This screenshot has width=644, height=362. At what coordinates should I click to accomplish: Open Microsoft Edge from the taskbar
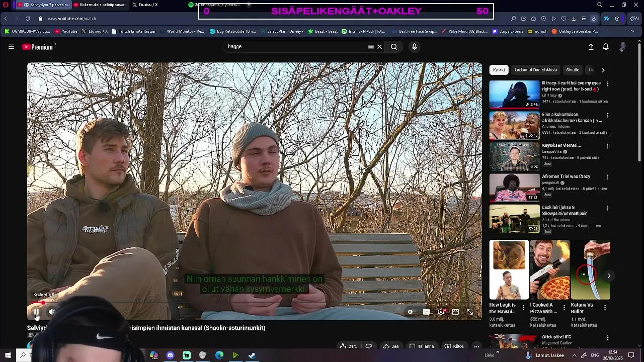[219, 355]
